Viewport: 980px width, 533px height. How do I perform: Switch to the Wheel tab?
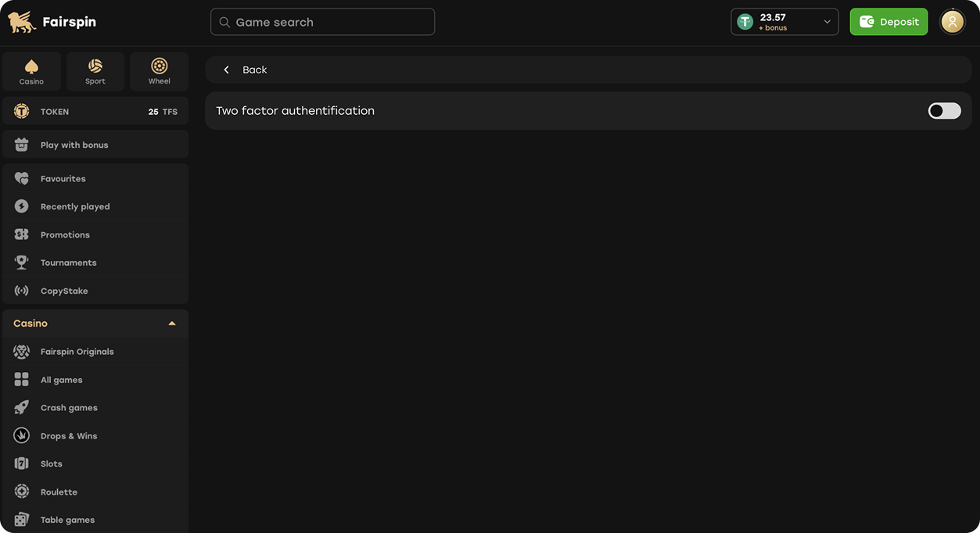pos(159,71)
